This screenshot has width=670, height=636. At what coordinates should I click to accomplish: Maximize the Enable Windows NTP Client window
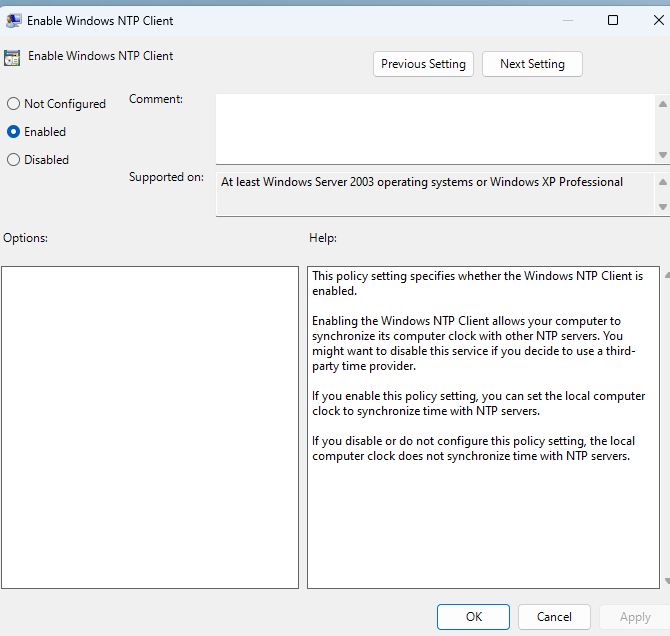pos(613,20)
